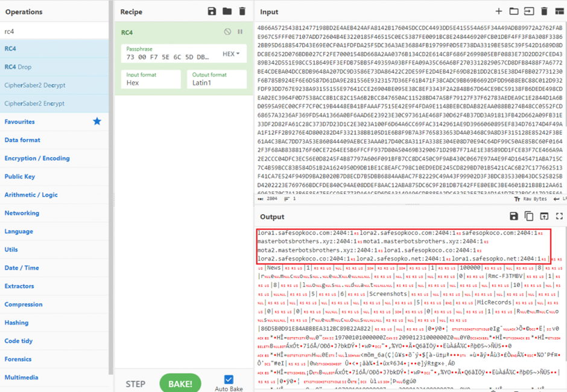Open folder as input

point(514,11)
